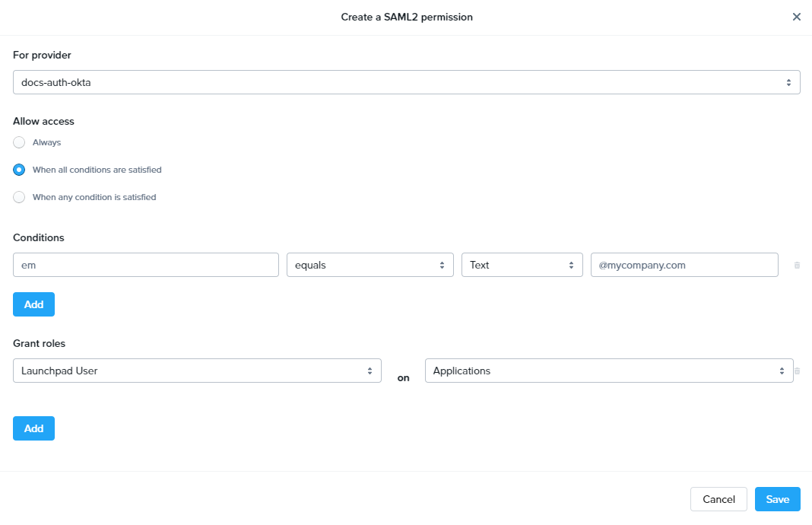Expand the 'Launchpad User' role dropdown
Screen dimensions: 812x525
(197, 371)
